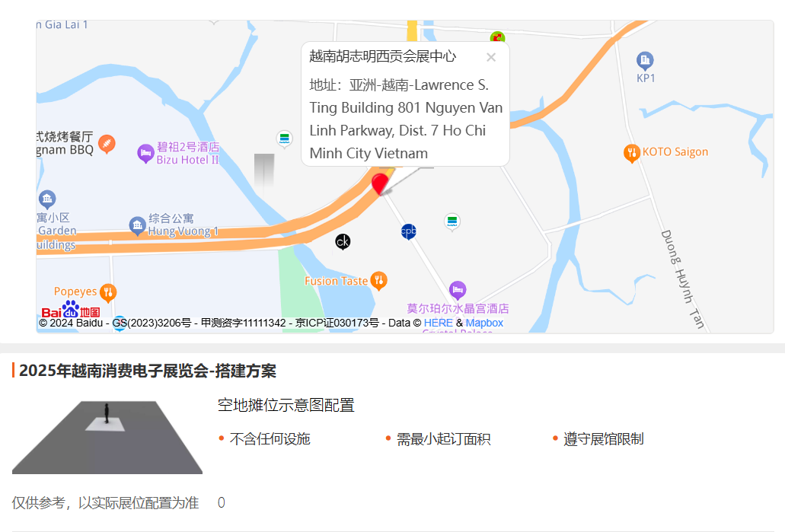Viewport: 785px width, 532px height.
Task: Select the BBQ restaurant orange icon
Action: 107,144
